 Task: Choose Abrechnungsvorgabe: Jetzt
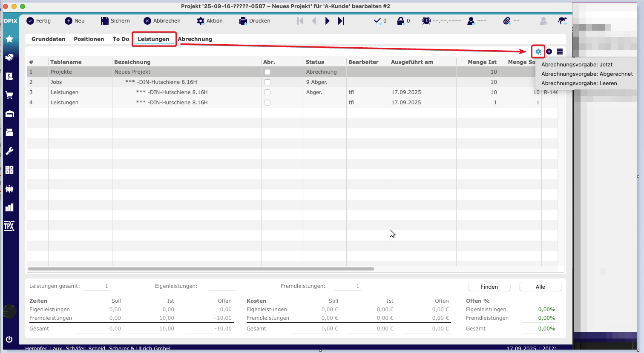point(577,65)
